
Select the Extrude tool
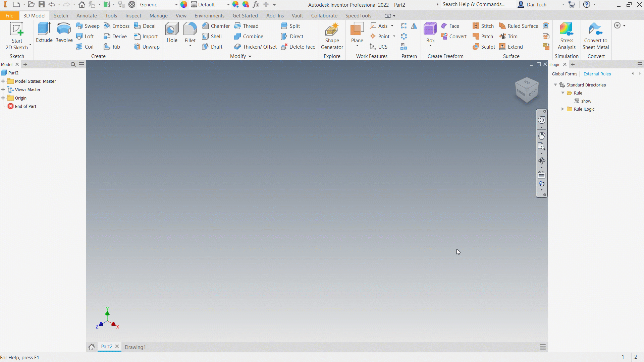(44, 33)
